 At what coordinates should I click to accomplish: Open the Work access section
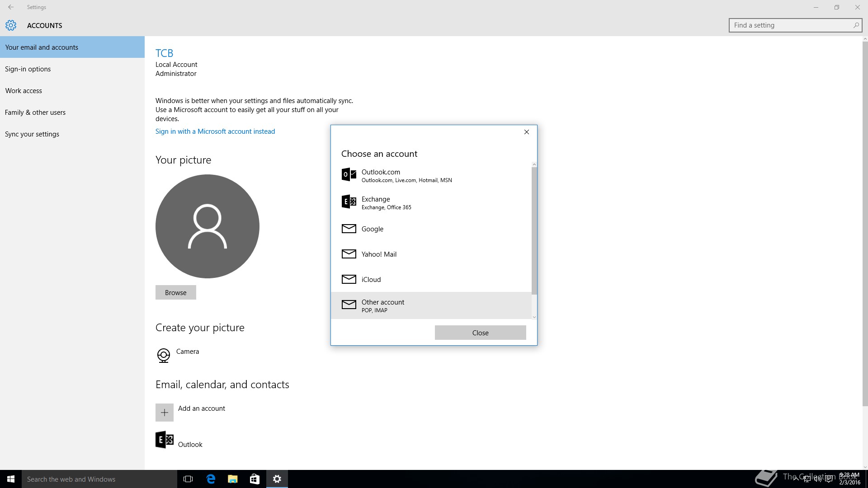click(x=24, y=91)
